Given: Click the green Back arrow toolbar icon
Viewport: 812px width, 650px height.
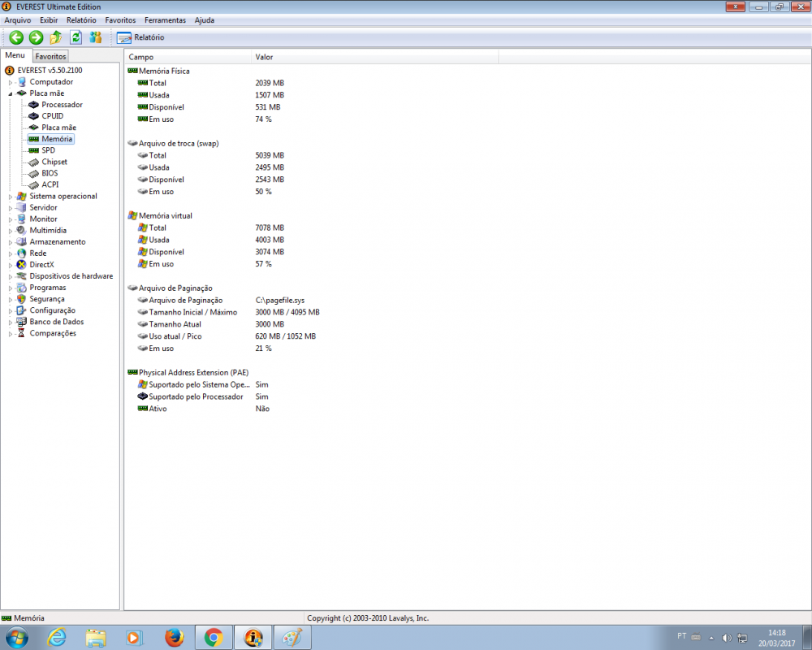Looking at the screenshot, I should coord(16,37).
